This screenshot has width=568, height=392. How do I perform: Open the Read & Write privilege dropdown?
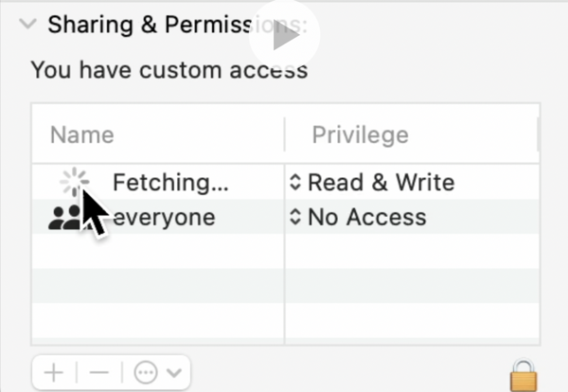(x=372, y=183)
